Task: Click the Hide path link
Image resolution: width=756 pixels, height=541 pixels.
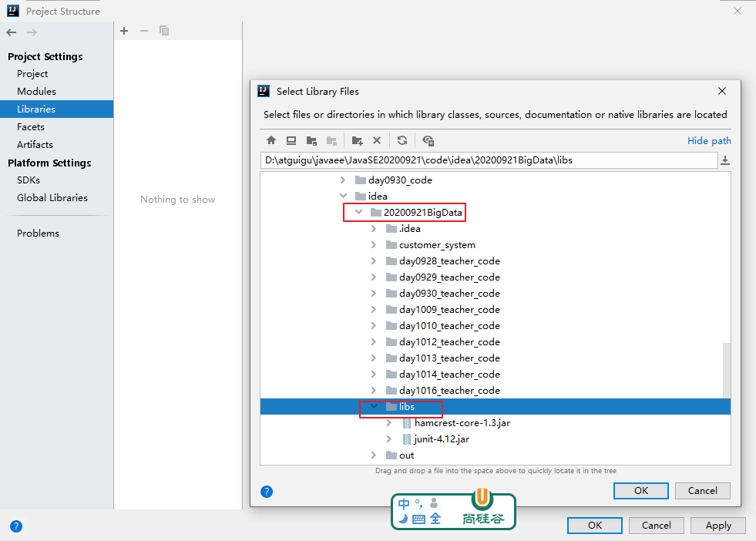Action: 709,140
